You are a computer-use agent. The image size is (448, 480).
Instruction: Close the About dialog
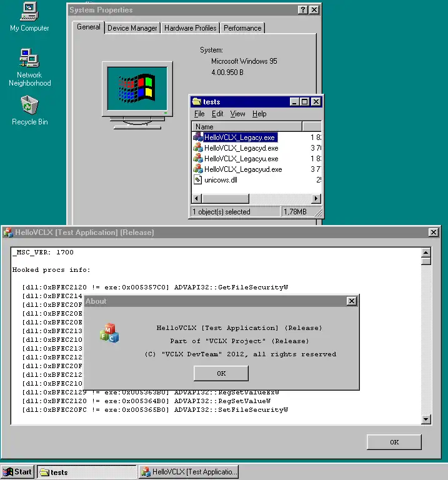coord(352,301)
